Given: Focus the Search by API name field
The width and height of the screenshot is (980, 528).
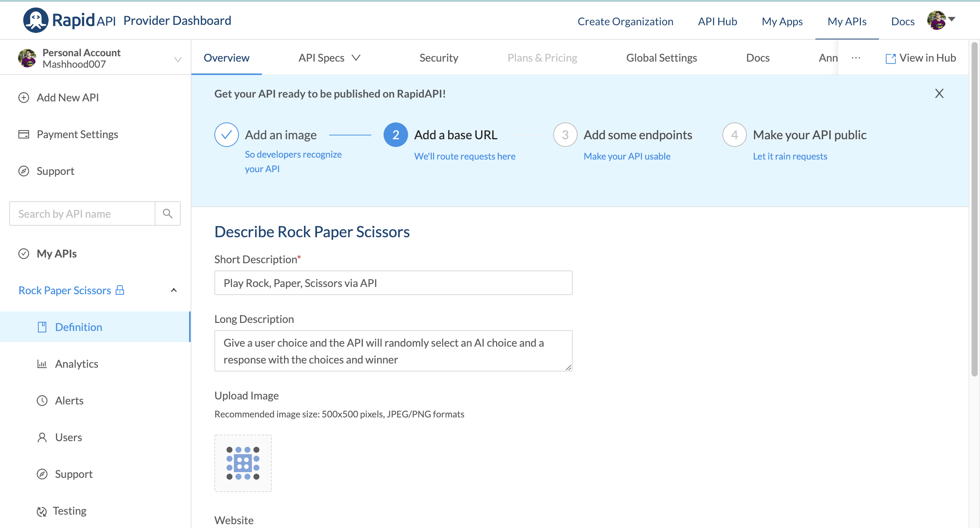Looking at the screenshot, I should coord(82,213).
